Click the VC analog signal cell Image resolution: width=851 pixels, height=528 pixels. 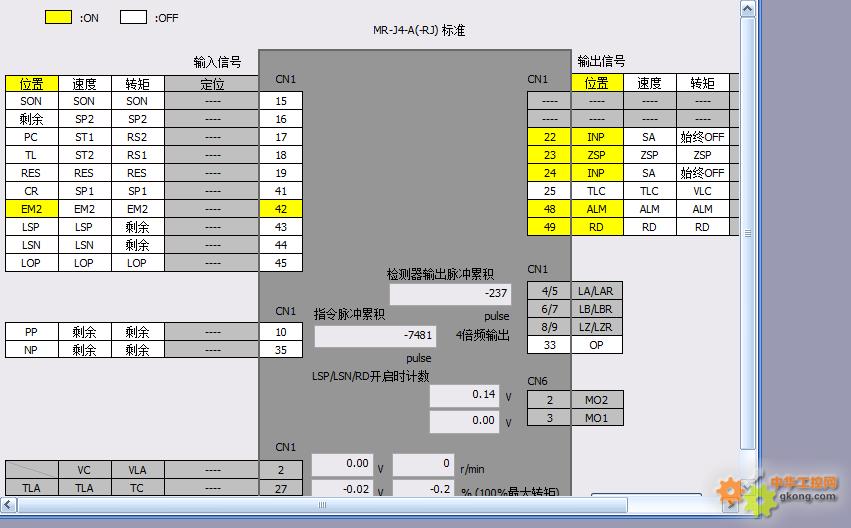pos(85,470)
